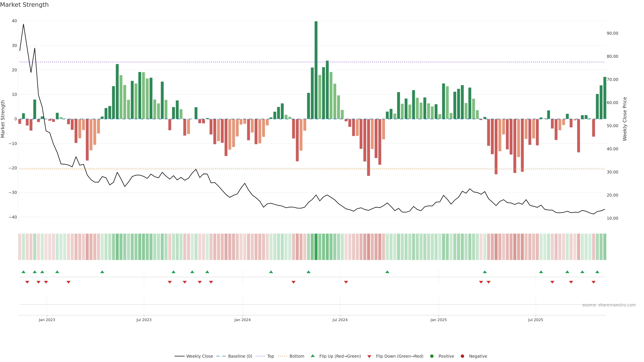Viewport: 644px width, 362px height.
Task: Click the Flip Down red triangle legend icon
Action: (x=369, y=356)
